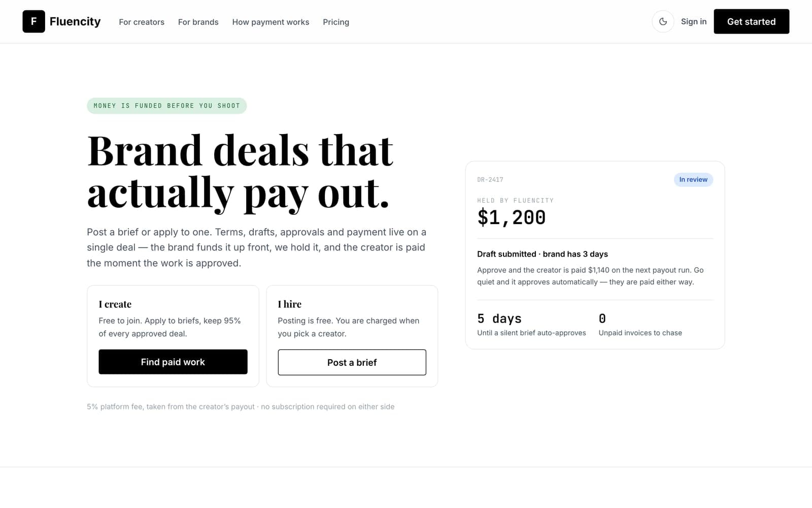Open the For creators nav item
Image resolution: width=812 pixels, height=508 pixels.
(142, 22)
